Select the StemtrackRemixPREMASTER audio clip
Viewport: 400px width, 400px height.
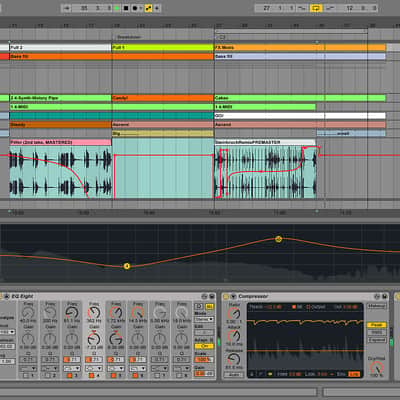[x=265, y=142]
